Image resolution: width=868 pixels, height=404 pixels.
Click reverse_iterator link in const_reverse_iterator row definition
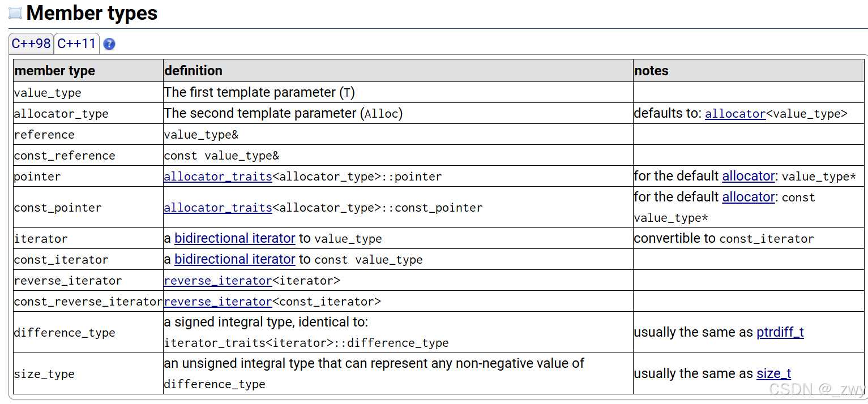pos(218,302)
